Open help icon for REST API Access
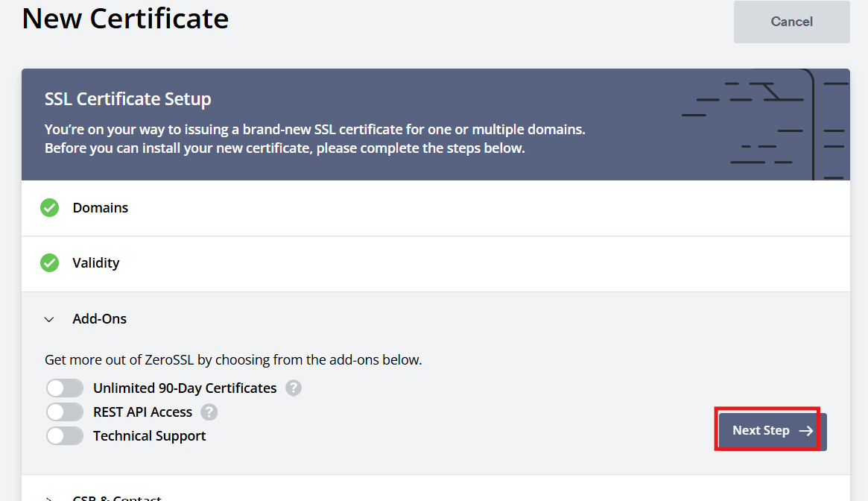This screenshot has width=868, height=501. point(209,412)
